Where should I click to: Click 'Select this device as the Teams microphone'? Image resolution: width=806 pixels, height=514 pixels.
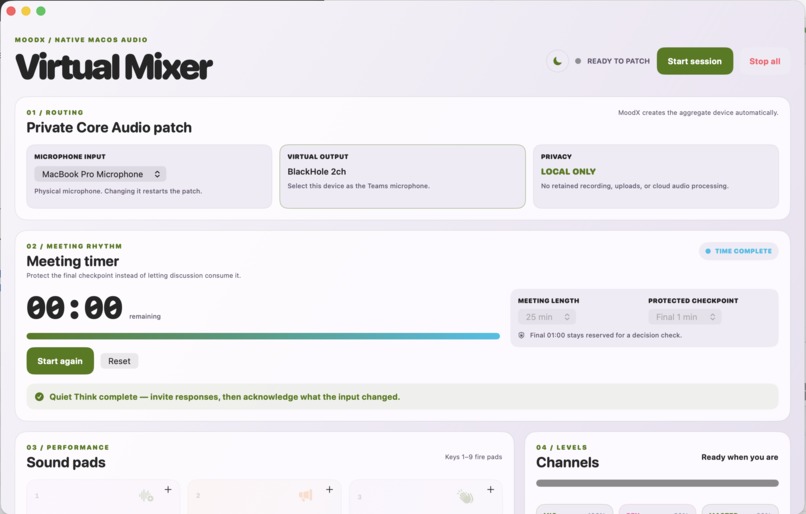tap(358, 186)
